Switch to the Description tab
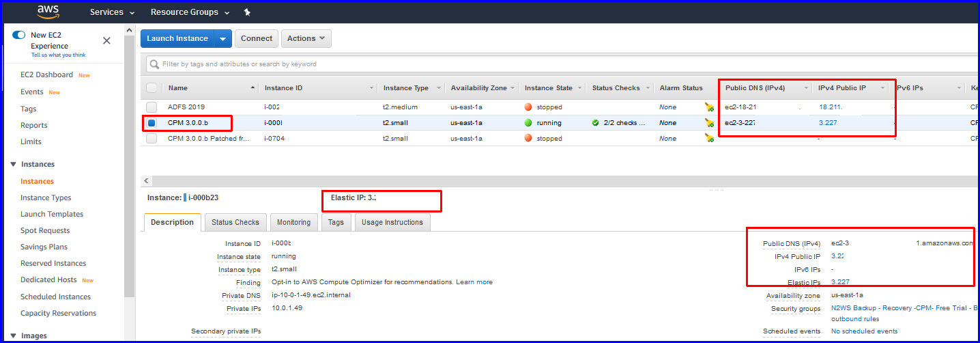The height and width of the screenshot is (343, 980). pyautogui.click(x=173, y=222)
